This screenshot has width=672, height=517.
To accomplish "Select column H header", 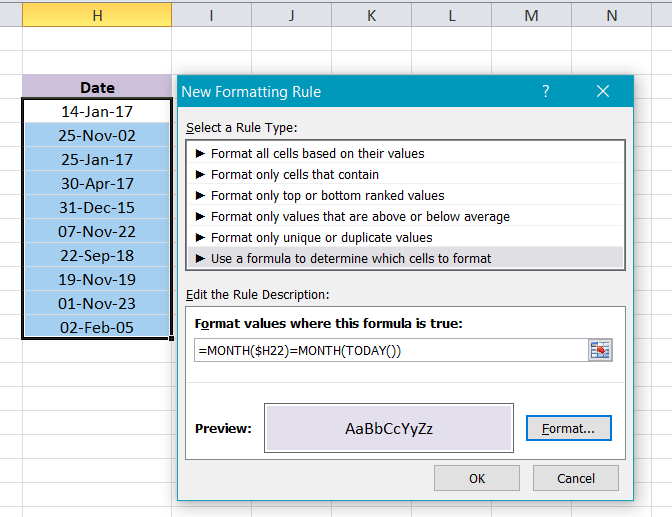I will 97,15.
